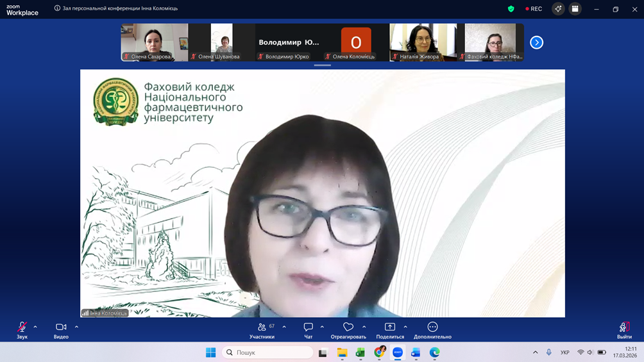Click the Выйти leave meeting button
644x362 pixels.
(x=623, y=328)
